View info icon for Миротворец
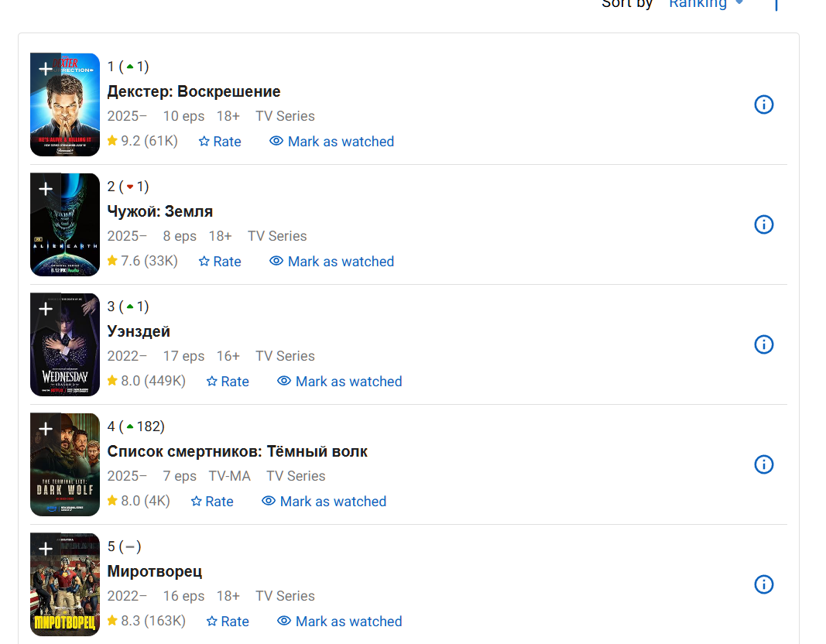Viewport: 826px width, 644px height. pos(763,584)
